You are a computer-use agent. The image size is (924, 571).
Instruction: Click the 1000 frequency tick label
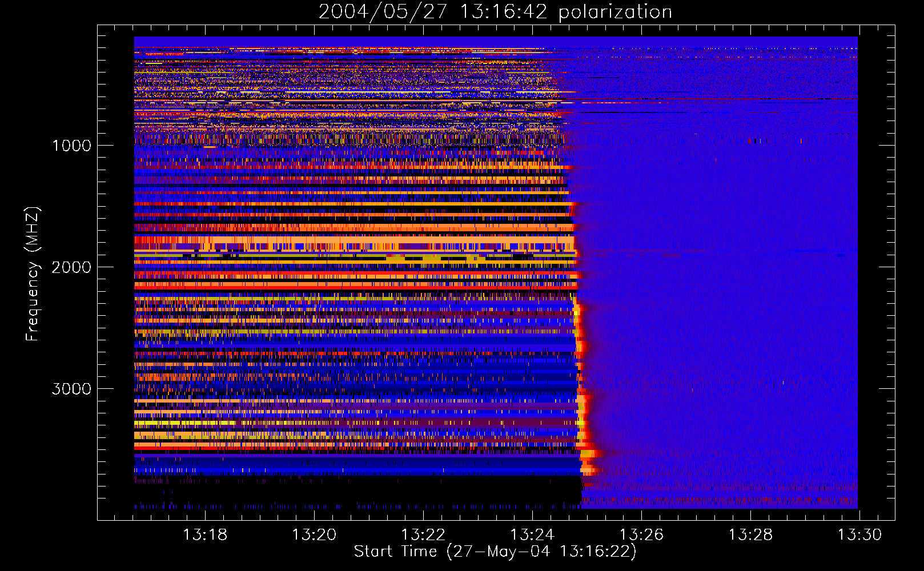click(x=72, y=146)
